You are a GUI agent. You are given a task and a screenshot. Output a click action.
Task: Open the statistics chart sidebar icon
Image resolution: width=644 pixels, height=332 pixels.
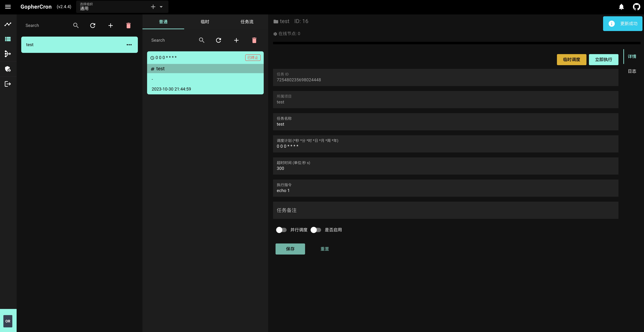[8, 24]
